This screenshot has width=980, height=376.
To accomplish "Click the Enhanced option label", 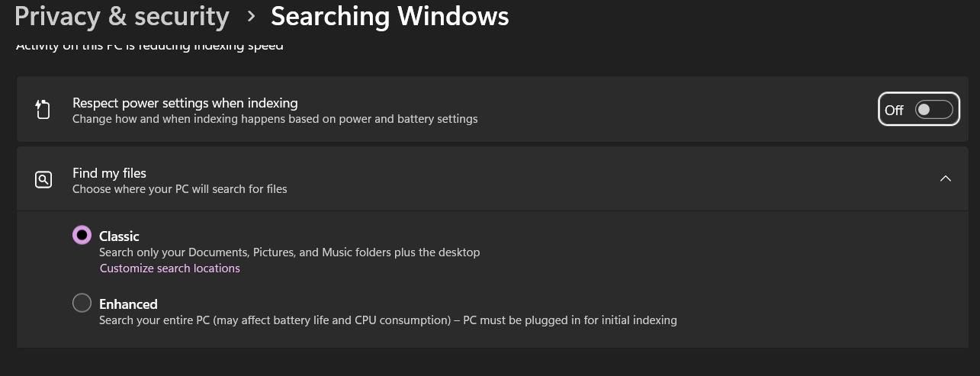I will 128,304.
